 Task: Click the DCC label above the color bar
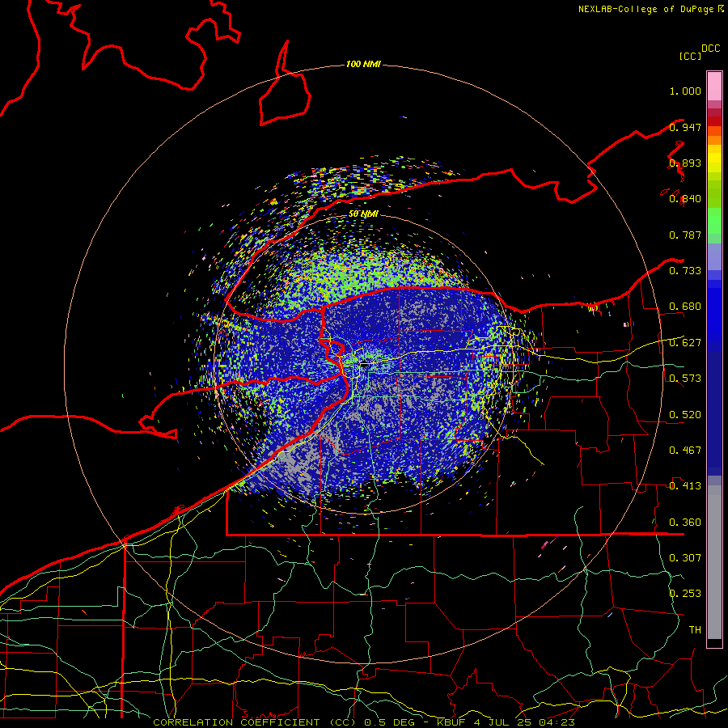pos(710,49)
